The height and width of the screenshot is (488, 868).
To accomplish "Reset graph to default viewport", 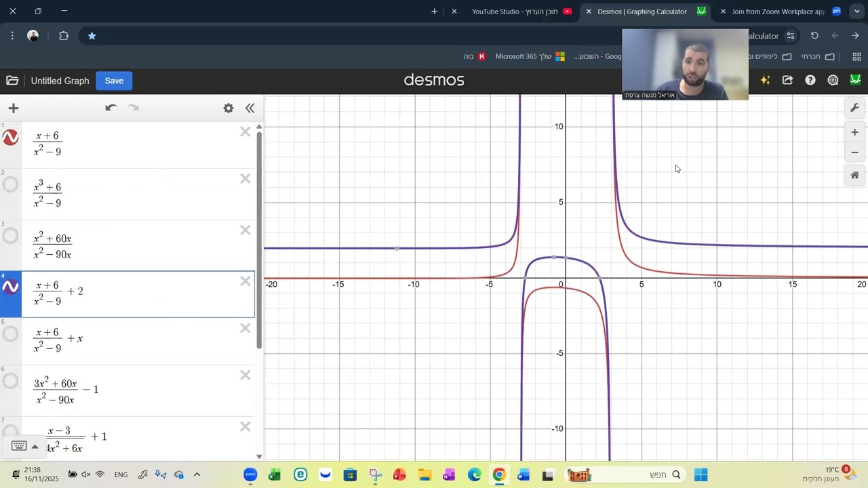I will (x=854, y=176).
